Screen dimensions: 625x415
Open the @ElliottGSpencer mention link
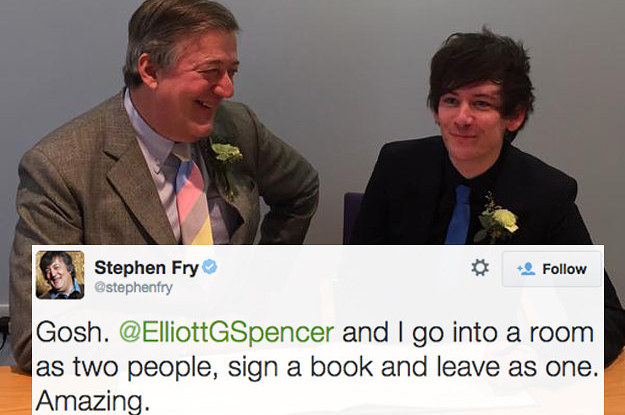pos(226,332)
